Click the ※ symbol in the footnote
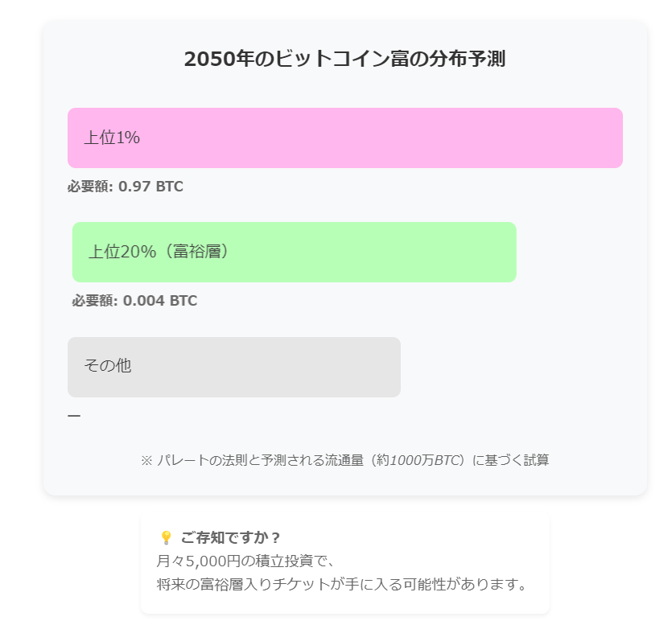Image resolution: width=672 pixels, height=625 pixels. (146, 460)
